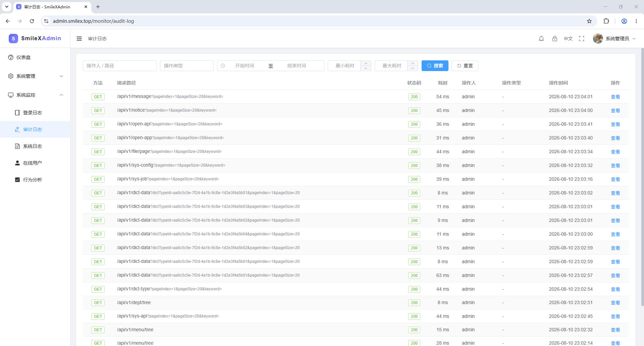Image resolution: width=644 pixels, height=346 pixels.
Task: Reload the page with refresh icon
Action: [x=32, y=21]
